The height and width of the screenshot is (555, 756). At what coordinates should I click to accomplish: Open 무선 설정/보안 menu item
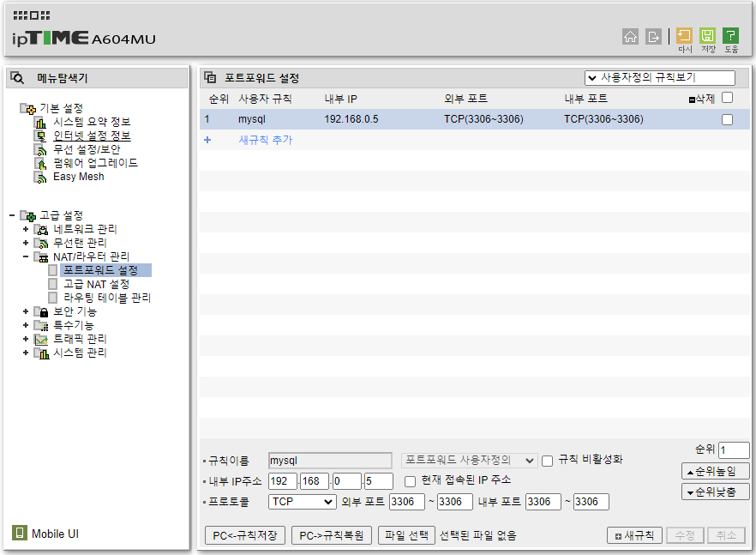pyautogui.click(x=87, y=149)
